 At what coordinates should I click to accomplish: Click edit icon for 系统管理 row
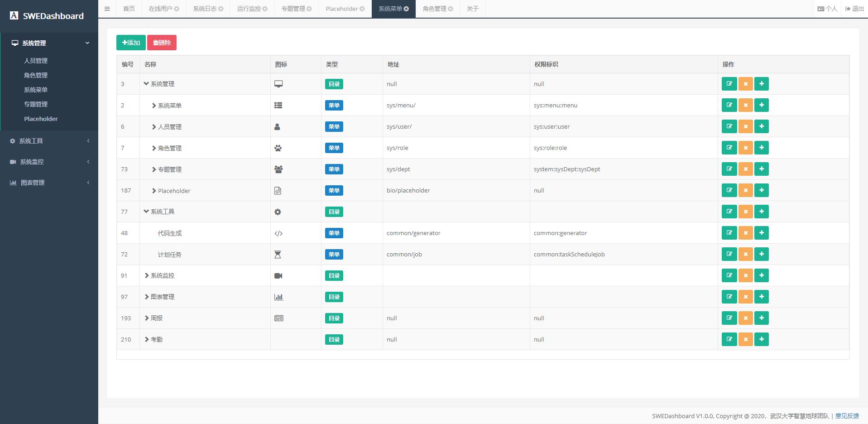coord(729,84)
